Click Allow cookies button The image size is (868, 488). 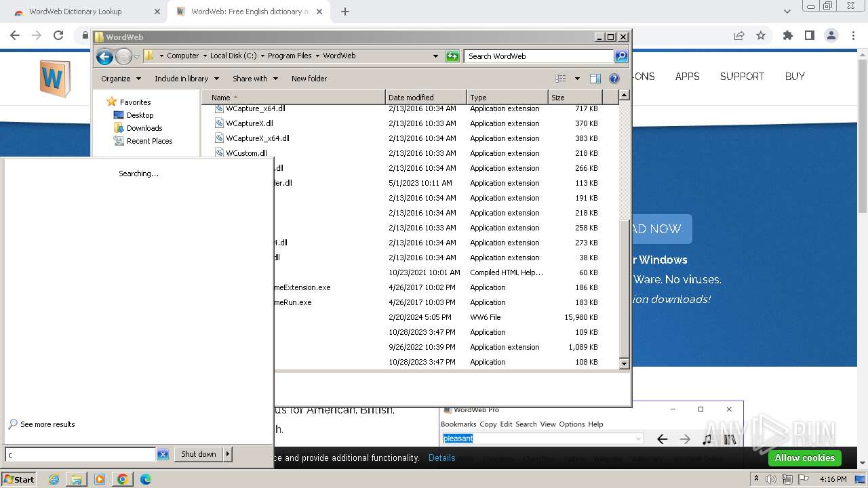805,458
